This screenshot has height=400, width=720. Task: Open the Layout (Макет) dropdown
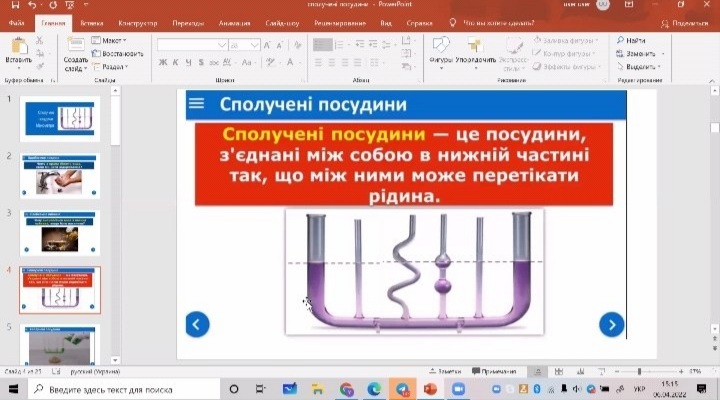[x=109, y=40]
